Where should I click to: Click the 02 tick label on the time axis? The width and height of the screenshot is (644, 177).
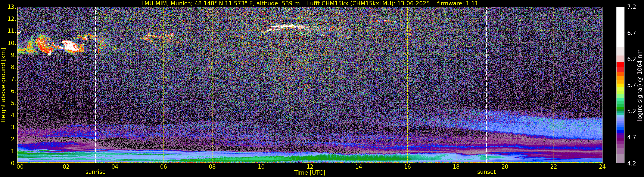click(66, 167)
